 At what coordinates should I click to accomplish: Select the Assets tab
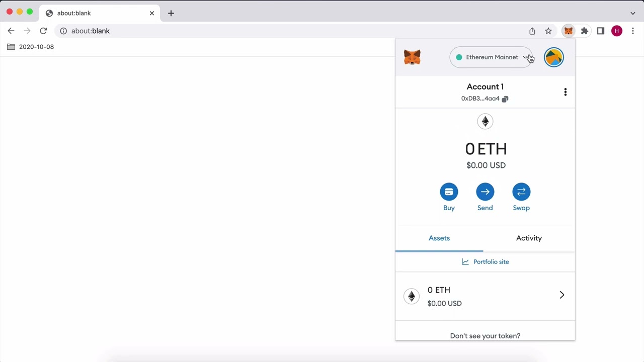[439, 238]
